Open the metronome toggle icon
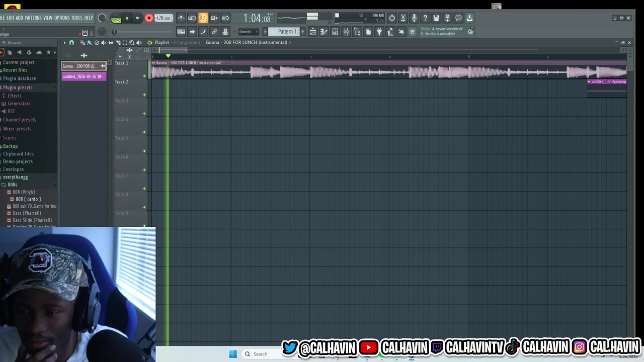This screenshot has width=644, height=362. click(181, 18)
